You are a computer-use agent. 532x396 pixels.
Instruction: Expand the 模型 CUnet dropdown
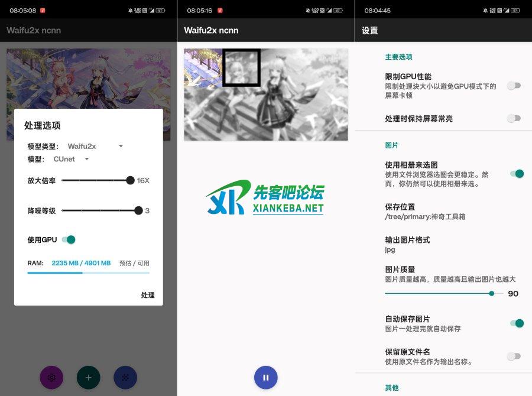(71, 159)
